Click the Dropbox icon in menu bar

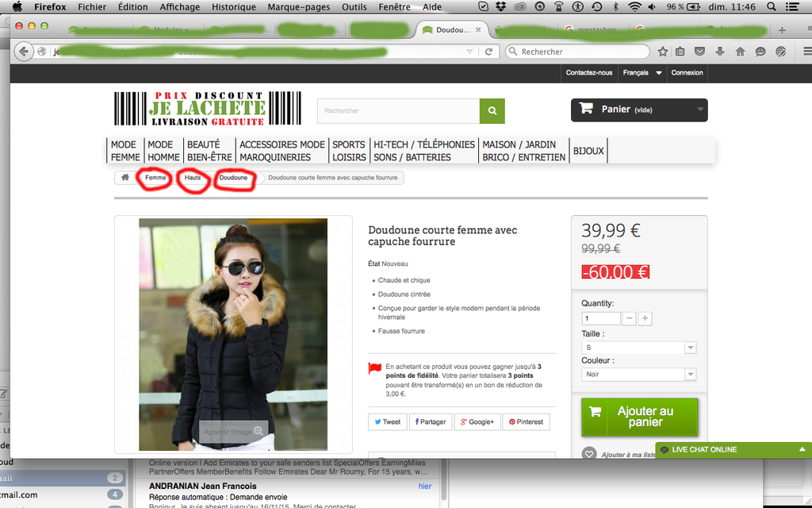tap(501, 6)
